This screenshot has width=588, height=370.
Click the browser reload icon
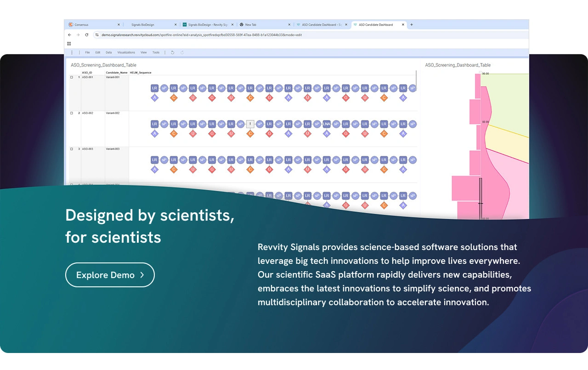click(86, 35)
